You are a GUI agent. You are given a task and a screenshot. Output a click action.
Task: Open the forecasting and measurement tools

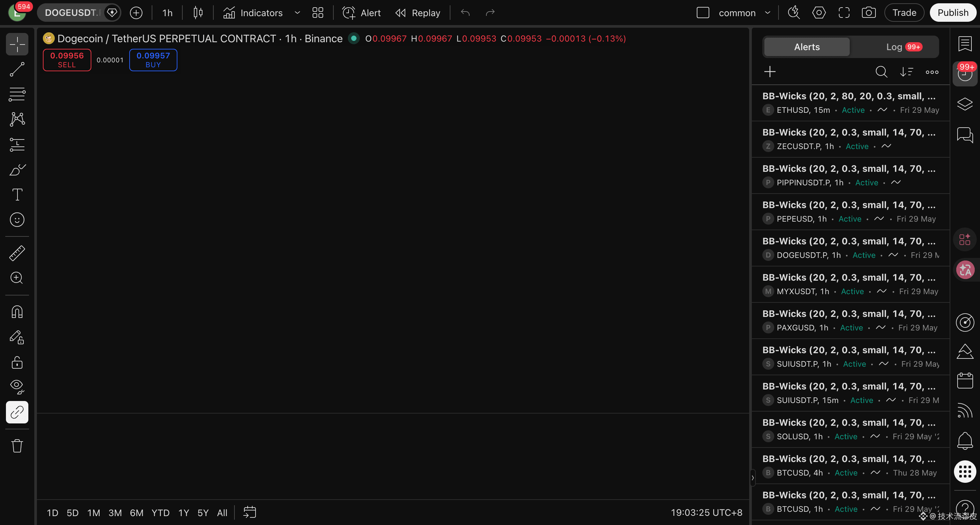(17, 144)
